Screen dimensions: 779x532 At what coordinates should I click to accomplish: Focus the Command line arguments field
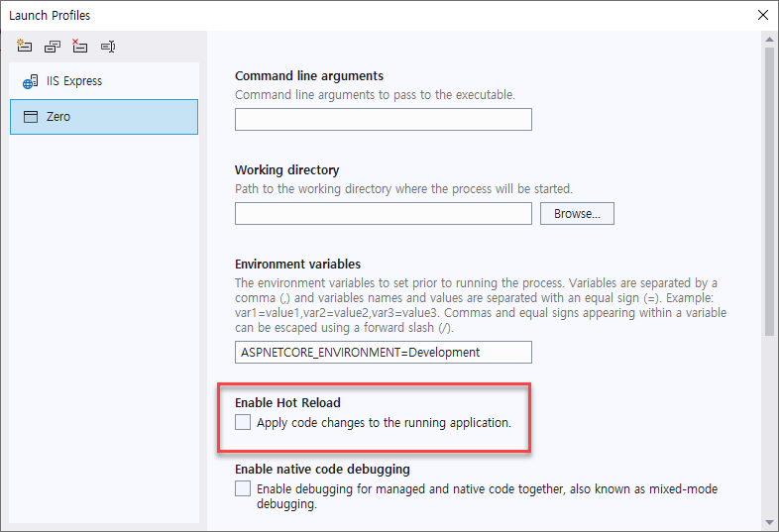click(383, 120)
